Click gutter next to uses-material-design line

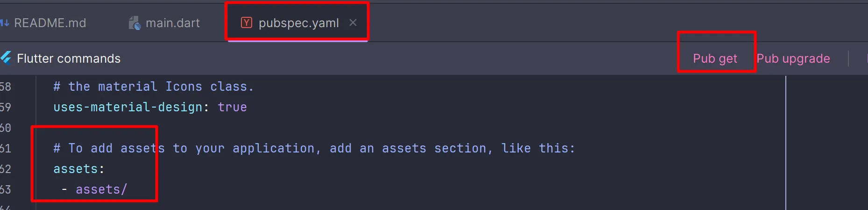click(x=5, y=107)
